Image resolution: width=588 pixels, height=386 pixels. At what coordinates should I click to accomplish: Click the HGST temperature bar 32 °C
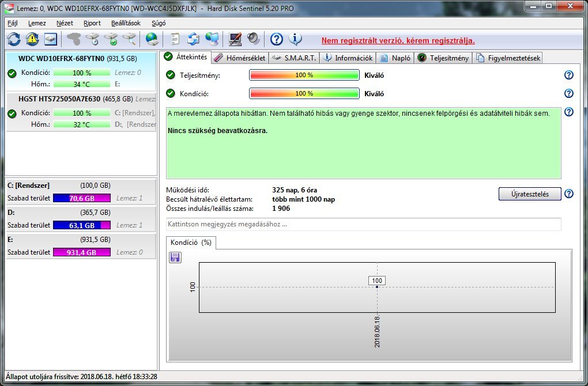click(82, 124)
